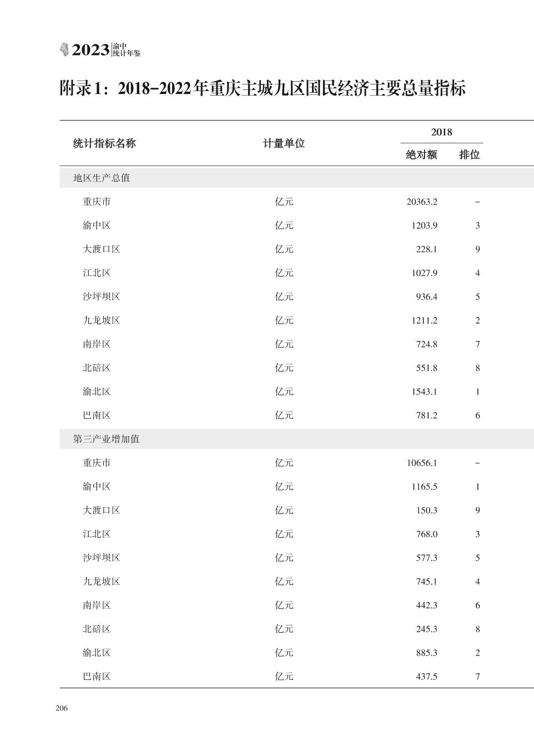This screenshot has width=534, height=756.
Task: Select the "2018" year column header
Action: [442, 132]
